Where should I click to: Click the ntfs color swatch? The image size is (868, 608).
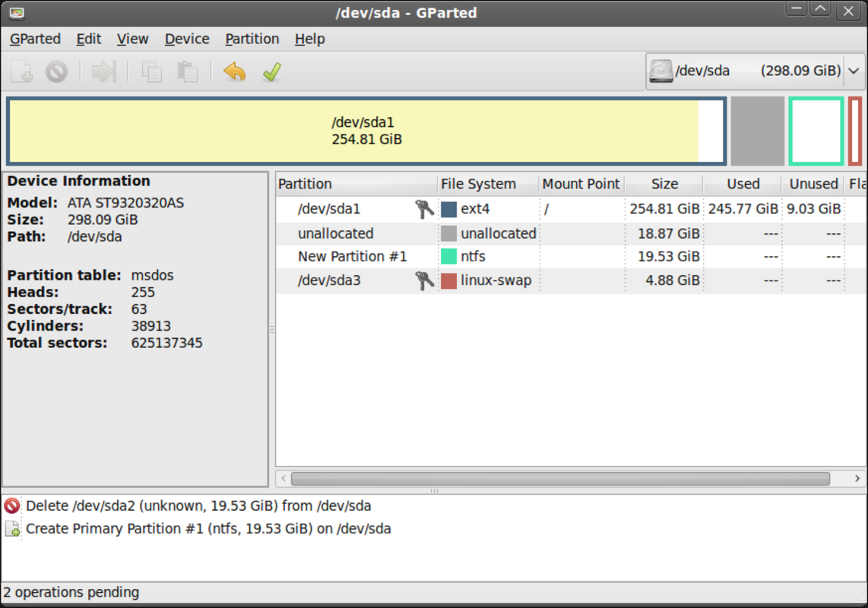click(x=448, y=256)
